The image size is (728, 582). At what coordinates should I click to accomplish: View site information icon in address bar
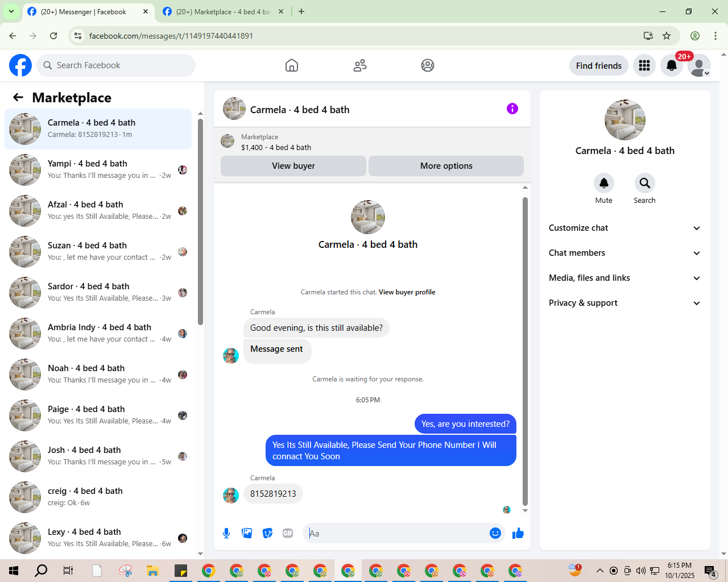click(x=78, y=36)
